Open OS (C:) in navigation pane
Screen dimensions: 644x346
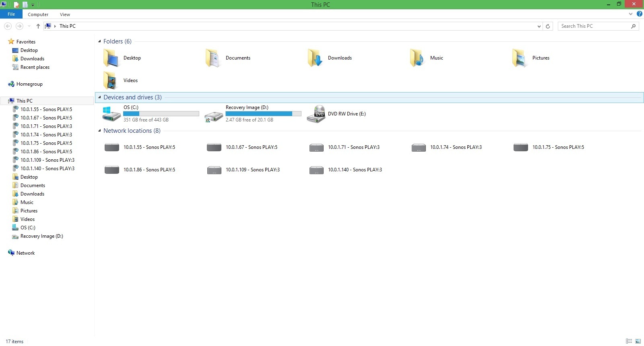(x=28, y=228)
